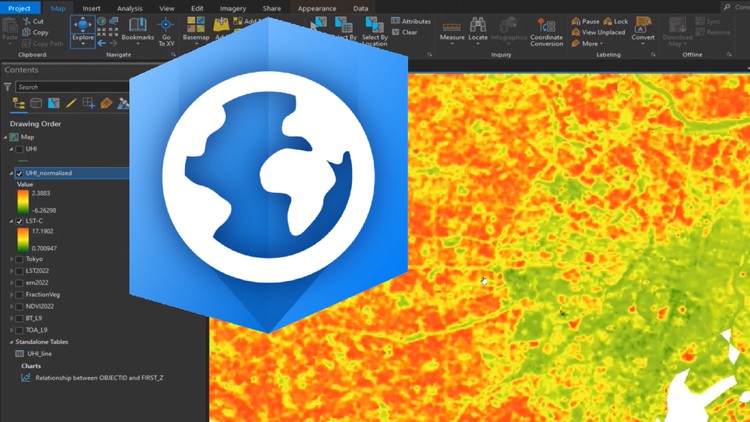Expand the NDVI2022 layer
Image resolution: width=750 pixels, height=422 pixels.
[x=11, y=306]
